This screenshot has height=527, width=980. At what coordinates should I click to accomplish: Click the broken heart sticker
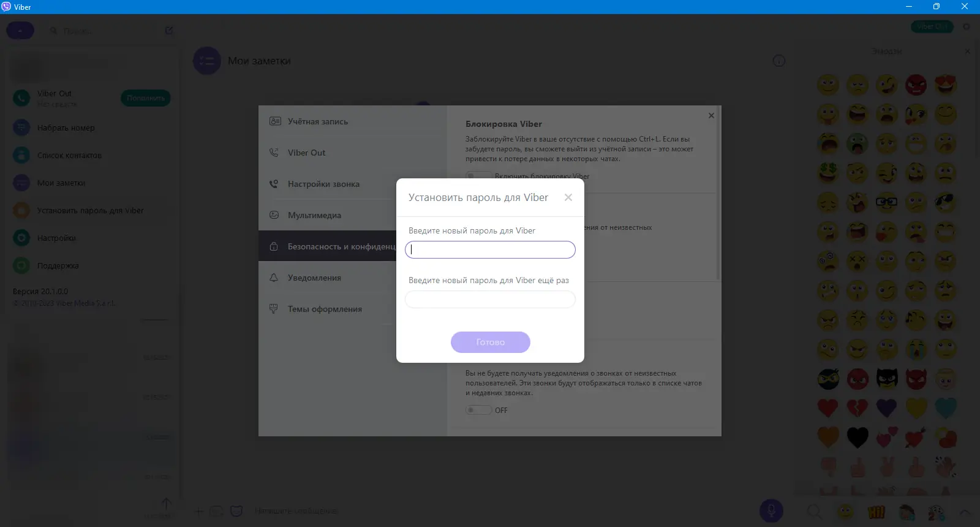(x=857, y=408)
